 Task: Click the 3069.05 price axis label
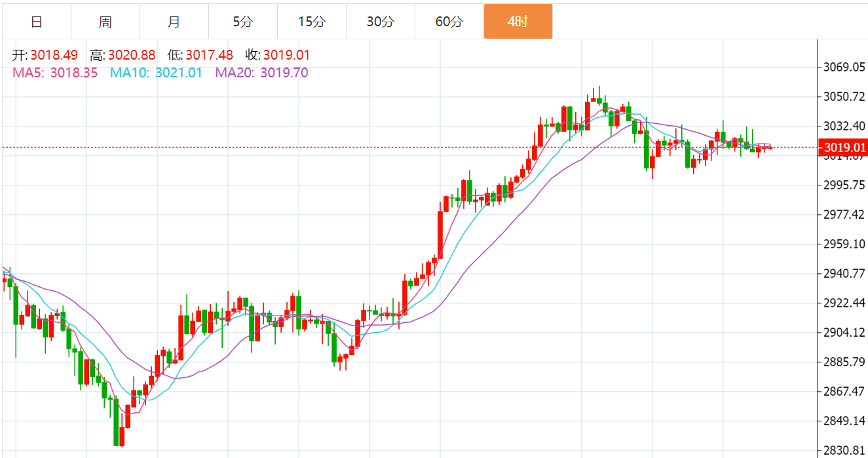(845, 67)
